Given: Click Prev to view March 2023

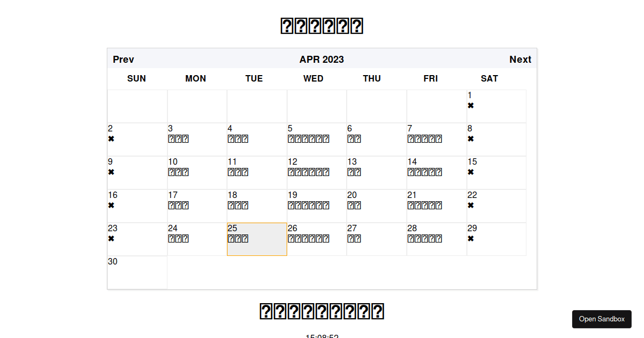Looking at the screenshot, I should click(x=123, y=59).
